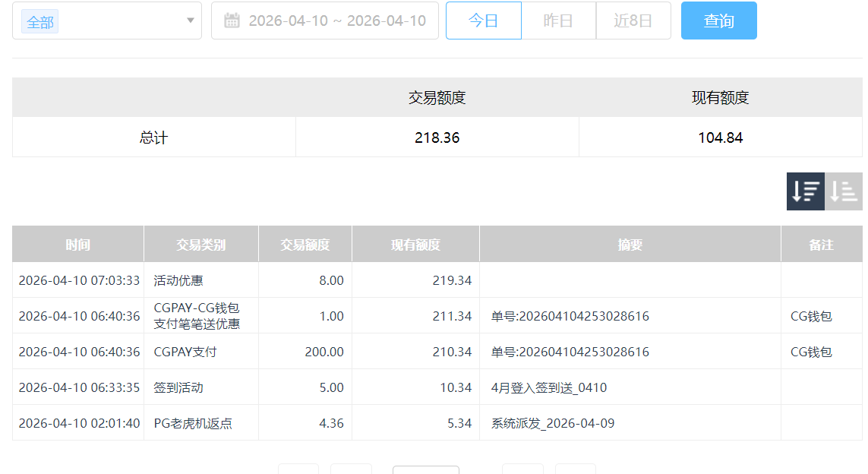Click the grey inactive sort icon

coord(843,191)
